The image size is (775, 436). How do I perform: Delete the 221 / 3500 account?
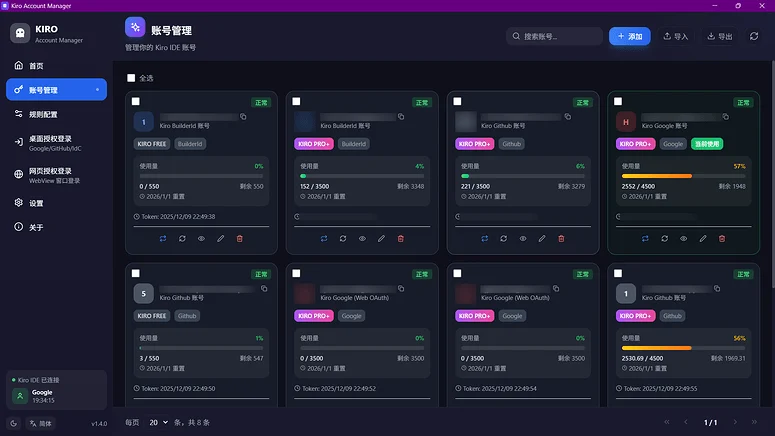561,239
